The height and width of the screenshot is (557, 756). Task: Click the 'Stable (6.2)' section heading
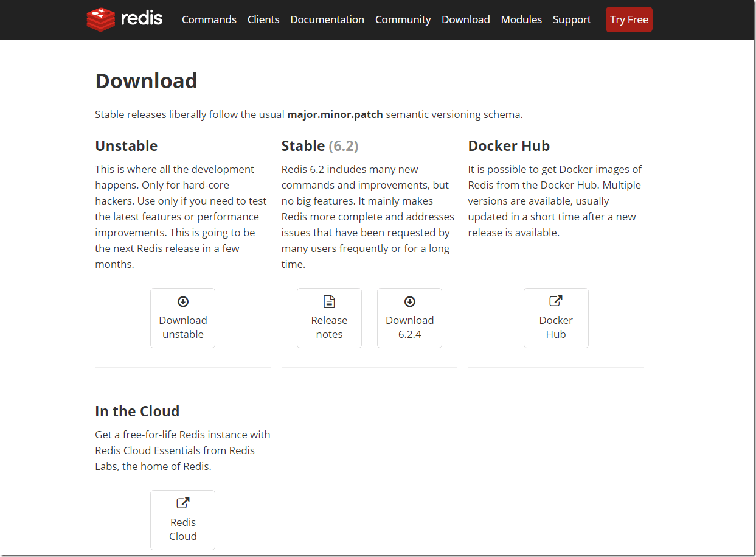[320, 146]
